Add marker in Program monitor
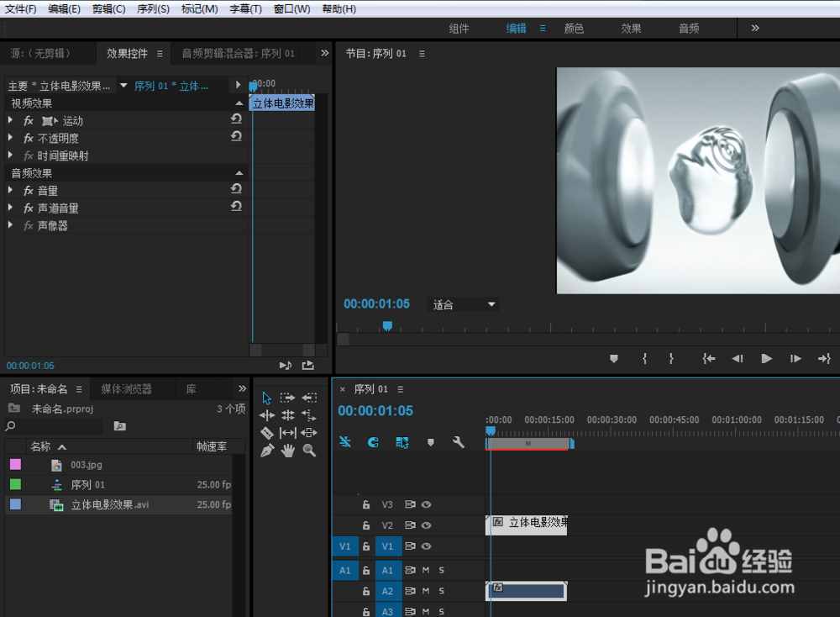The image size is (840, 617). [x=614, y=359]
